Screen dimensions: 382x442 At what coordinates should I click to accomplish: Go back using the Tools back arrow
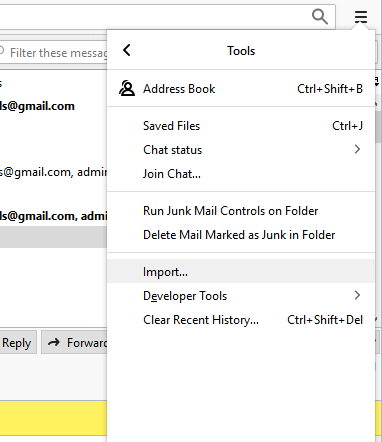[127, 51]
